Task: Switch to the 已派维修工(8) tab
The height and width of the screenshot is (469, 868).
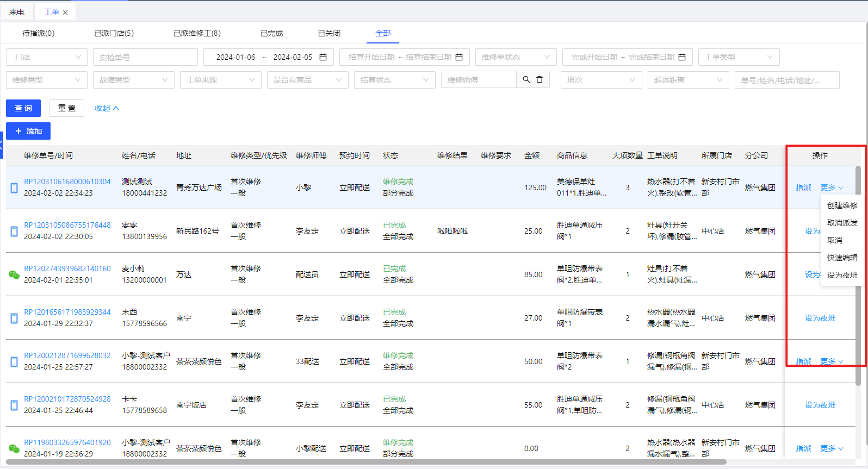Action: (197, 33)
